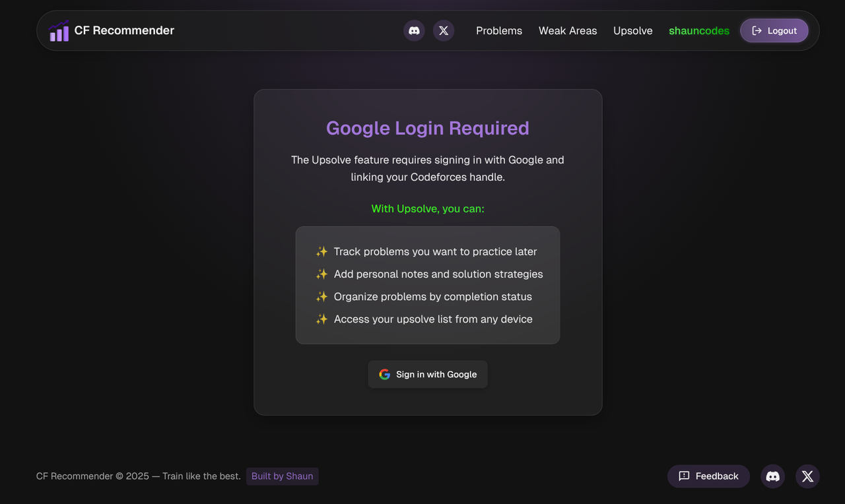
Task: Click the X icon in the footer
Action: point(807,476)
